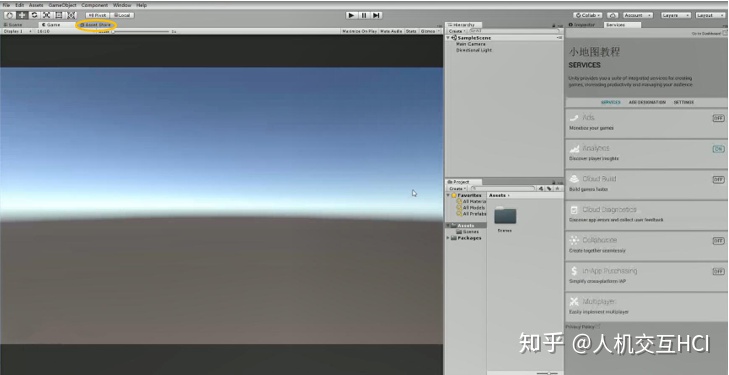
Task: Open the Display 1 dropdown in the Game view
Action: pyautogui.click(x=18, y=31)
